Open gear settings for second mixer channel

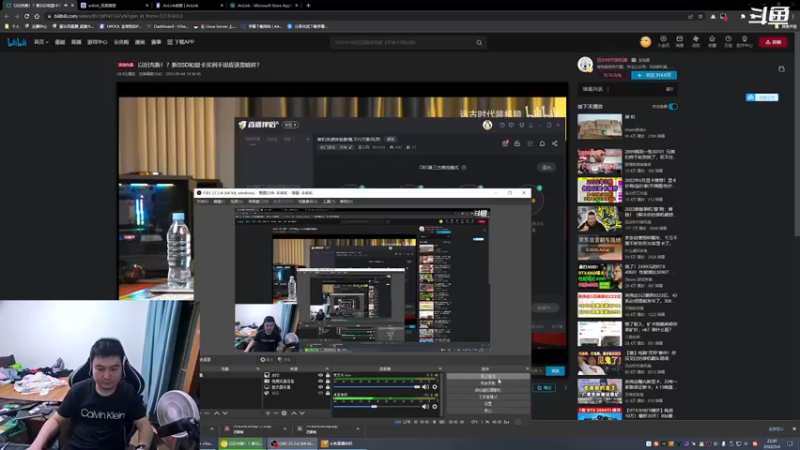[x=435, y=407]
